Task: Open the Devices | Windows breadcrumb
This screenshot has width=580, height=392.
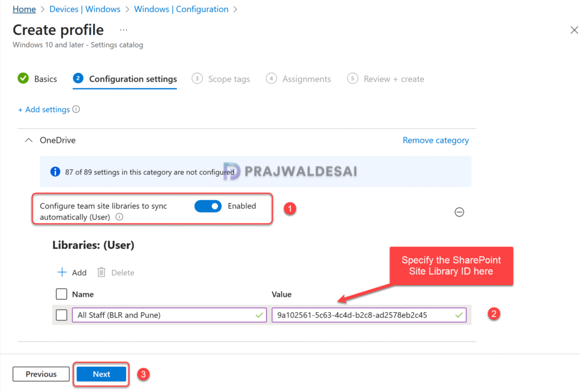Action: coord(85,9)
